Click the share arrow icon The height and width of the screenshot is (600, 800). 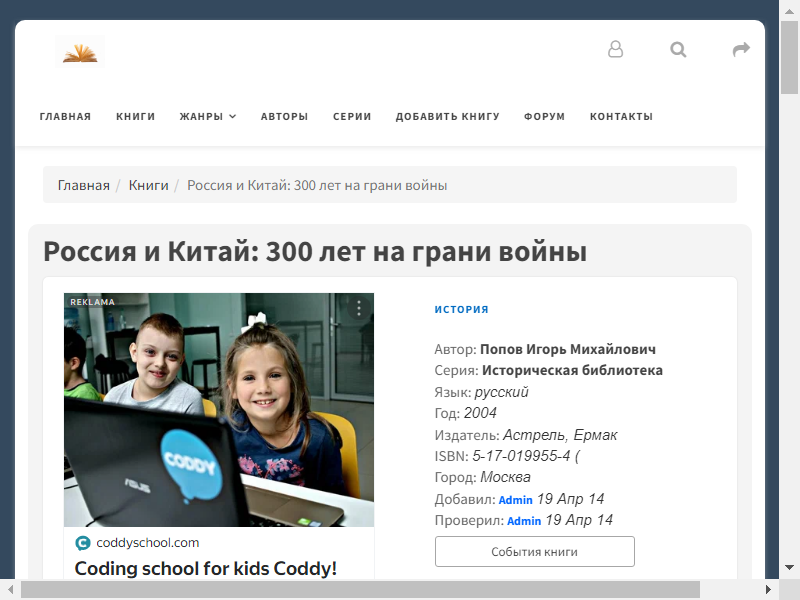pyautogui.click(x=741, y=49)
